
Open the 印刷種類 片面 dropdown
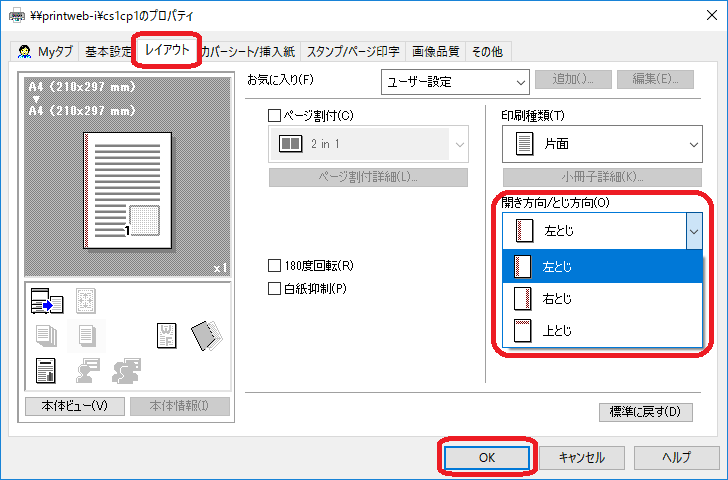tap(602, 144)
